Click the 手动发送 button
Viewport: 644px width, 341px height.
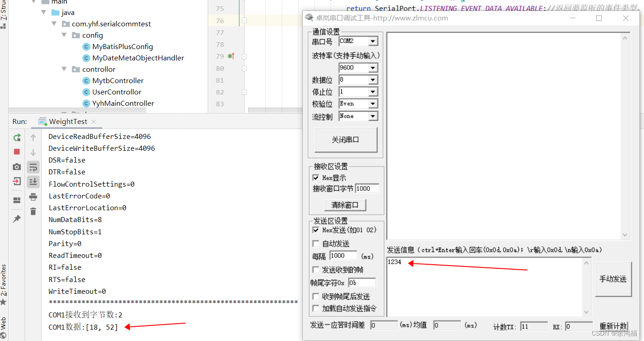pos(613,279)
